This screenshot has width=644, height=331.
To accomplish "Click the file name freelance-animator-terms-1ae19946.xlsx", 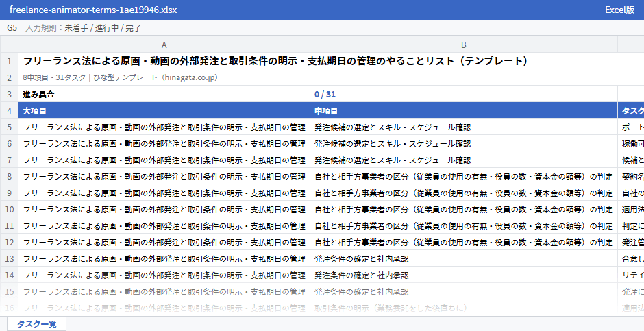I will click(x=93, y=10).
